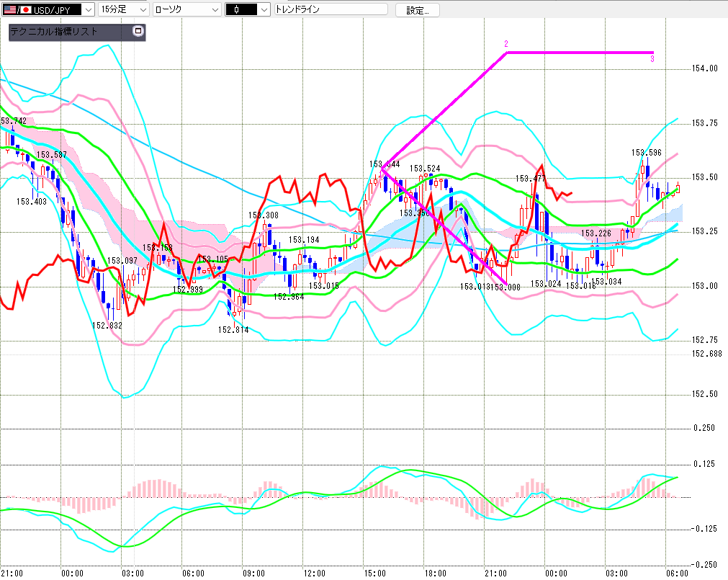Click the 152.814 low price label
The height and width of the screenshot is (580, 728).
tap(233, 329)
